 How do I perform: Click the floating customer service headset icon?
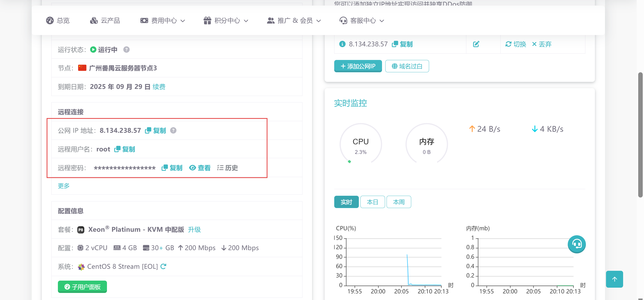point(577,244)
